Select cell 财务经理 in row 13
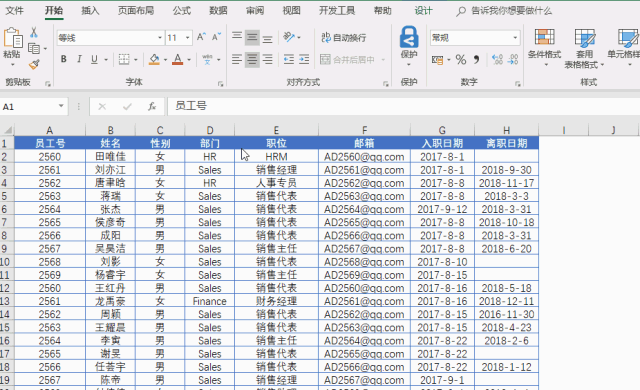 click(x=276, y=301)
